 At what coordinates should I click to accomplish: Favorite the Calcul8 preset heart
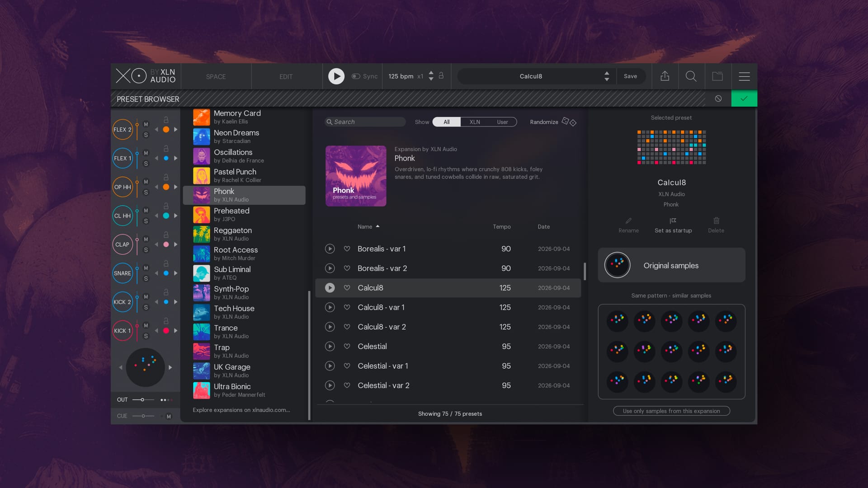pyautogui.click(x=347, y=288)
